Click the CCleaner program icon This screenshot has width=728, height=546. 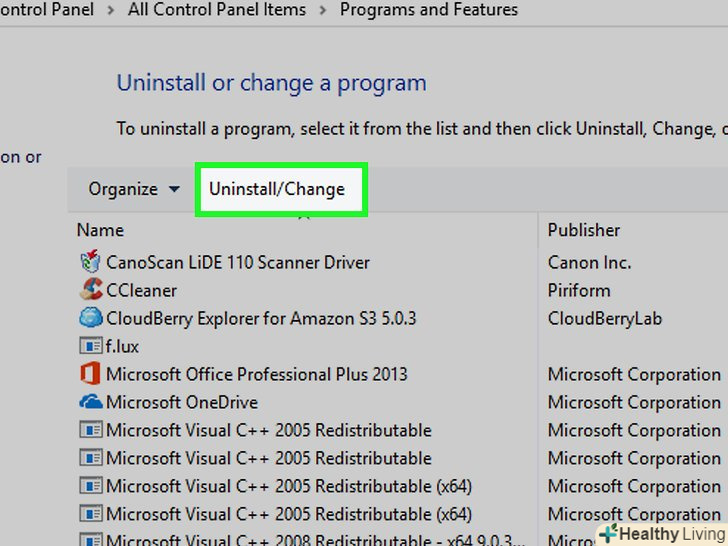point(90,291)
